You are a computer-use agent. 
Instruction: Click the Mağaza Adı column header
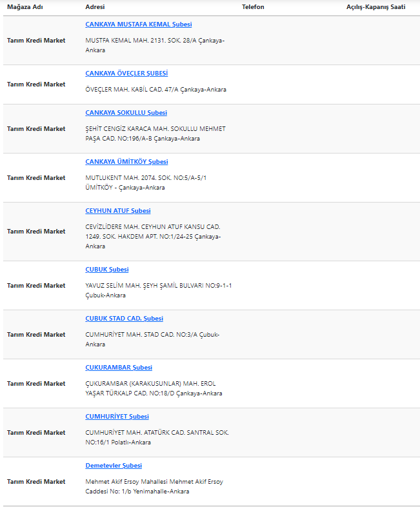[25, 7]
